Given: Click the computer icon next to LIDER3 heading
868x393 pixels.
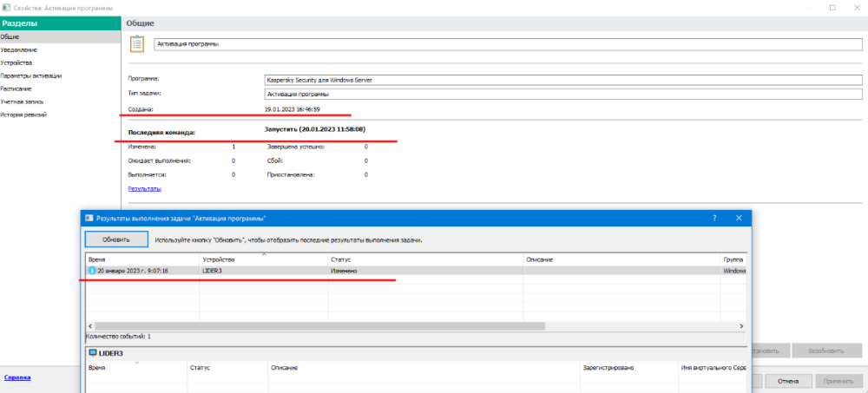Looking at the screenshot, I should [93, 353].
